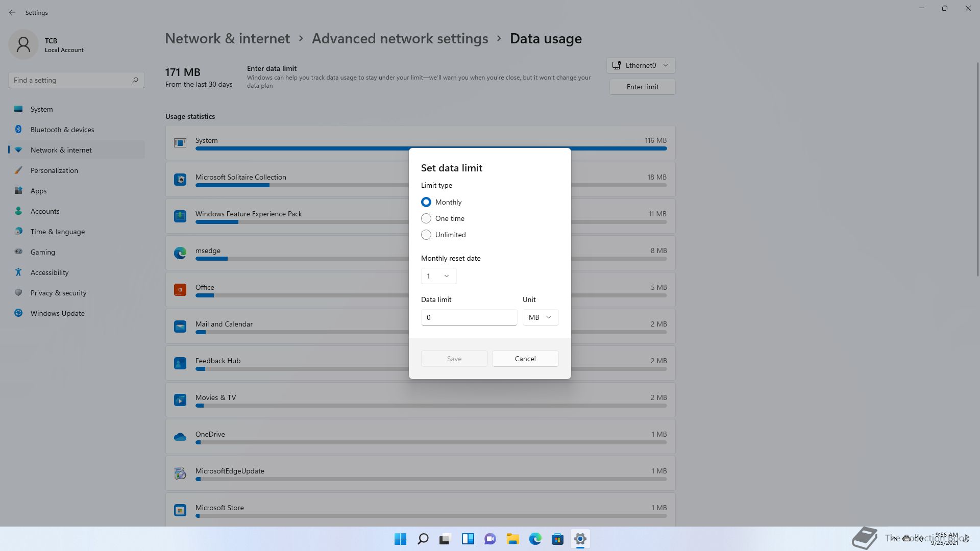
Task: Click the Time & language globe icon
Action: 18,231
